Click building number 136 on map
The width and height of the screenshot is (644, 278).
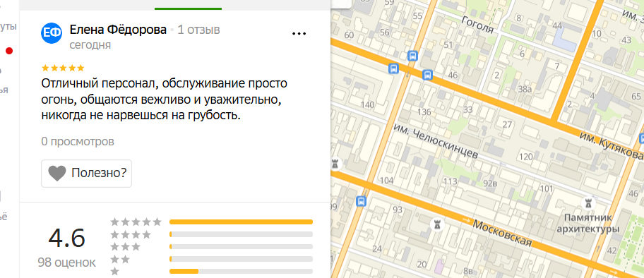[x=424, y=111]
